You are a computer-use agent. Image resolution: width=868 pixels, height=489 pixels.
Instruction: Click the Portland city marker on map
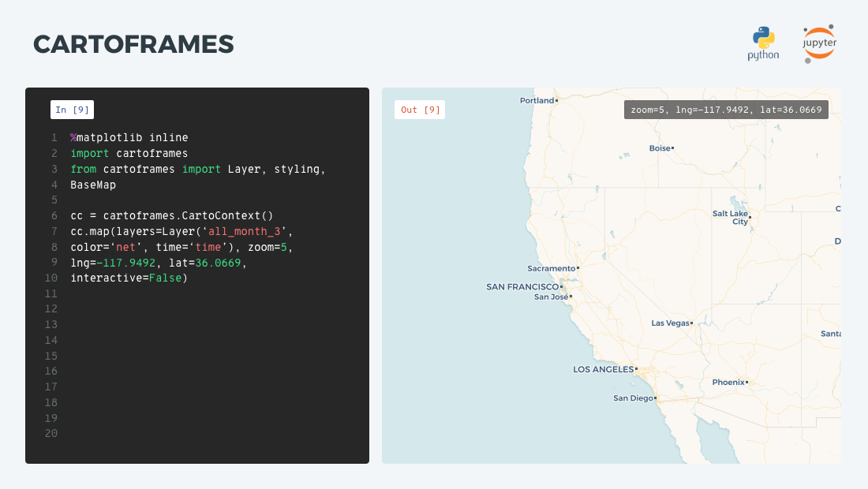(556, 100)
